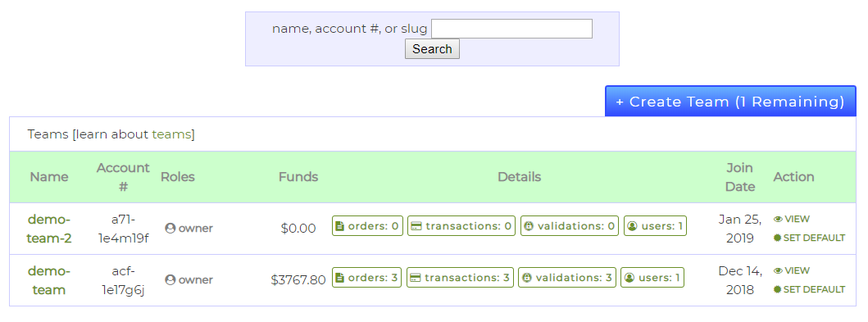Screen dimensions: 868x322
Task: Open validations: 3 badge for demo-team
Action: [567, 277]
